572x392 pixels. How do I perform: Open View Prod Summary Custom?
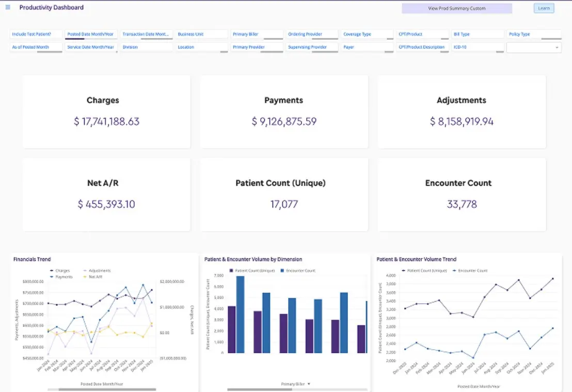click(x=456, y=8)
